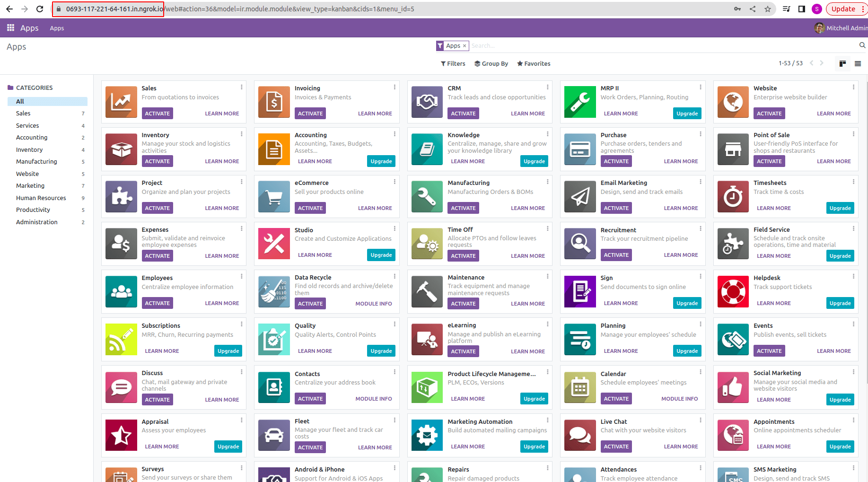Click the Studio tools icon
868x482 pixels.
tap(274, 244)
